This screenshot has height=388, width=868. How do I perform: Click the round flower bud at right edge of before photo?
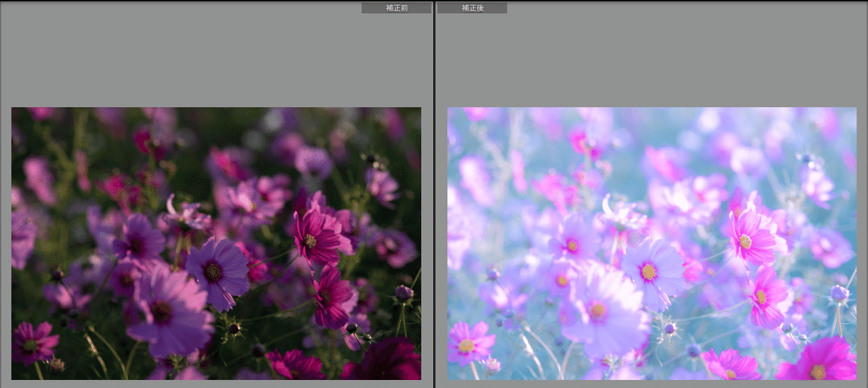(x=404, y=293)
